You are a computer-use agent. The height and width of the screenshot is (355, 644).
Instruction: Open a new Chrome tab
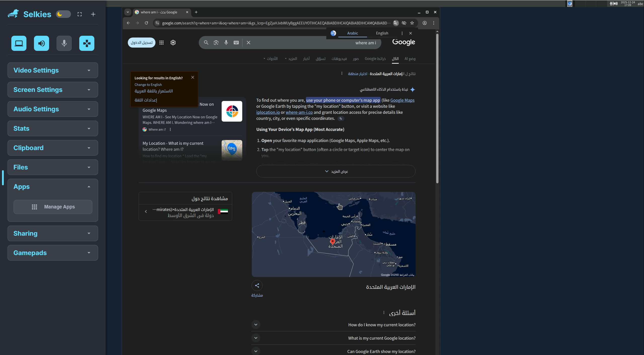(x=196, y=12)
